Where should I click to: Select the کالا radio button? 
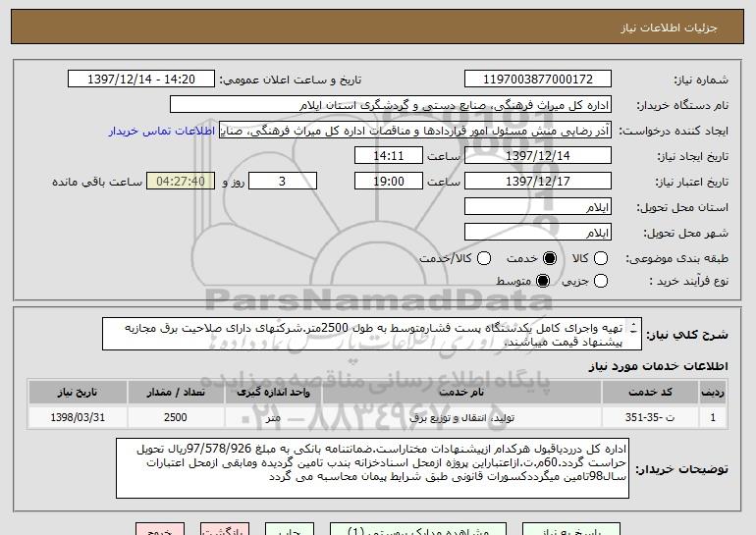tap(601, 258)
